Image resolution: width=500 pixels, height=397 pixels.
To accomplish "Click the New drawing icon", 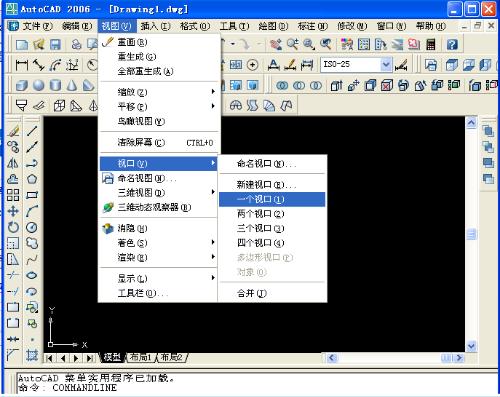I will tap(22, 44).
